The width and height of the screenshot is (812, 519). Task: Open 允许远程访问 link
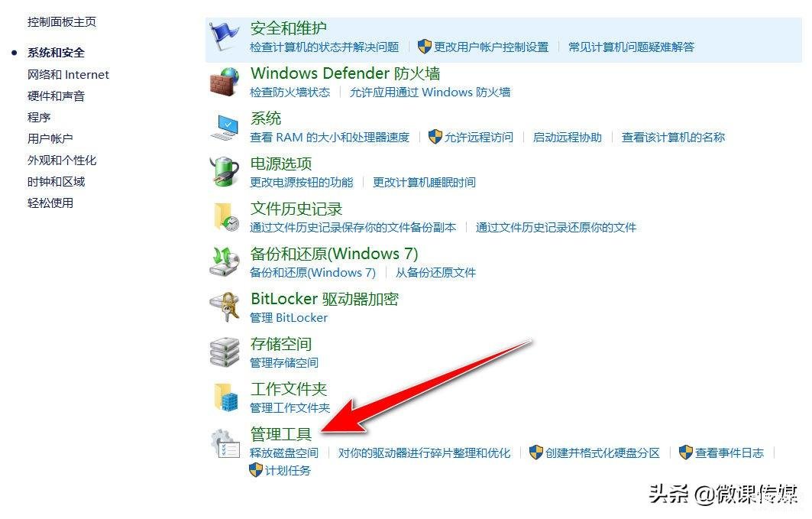click(479, 138)
